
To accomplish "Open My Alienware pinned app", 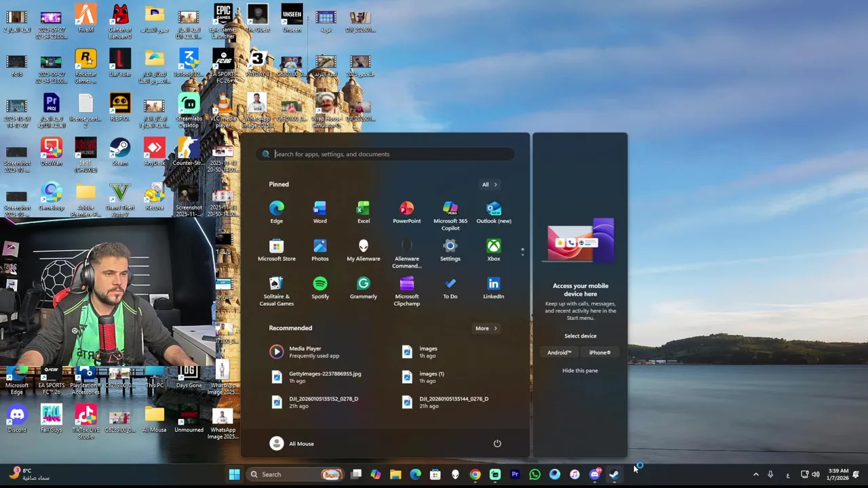I will click(363, 250).
